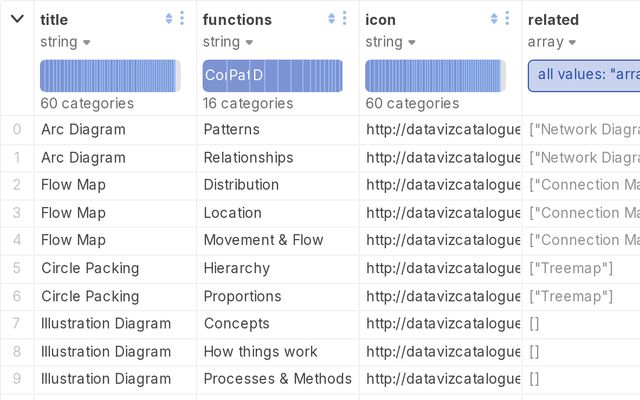Image resolution: width=640 pixels, height=400 pixels.
Task: Click the title column category histogram
Action: 110,76
